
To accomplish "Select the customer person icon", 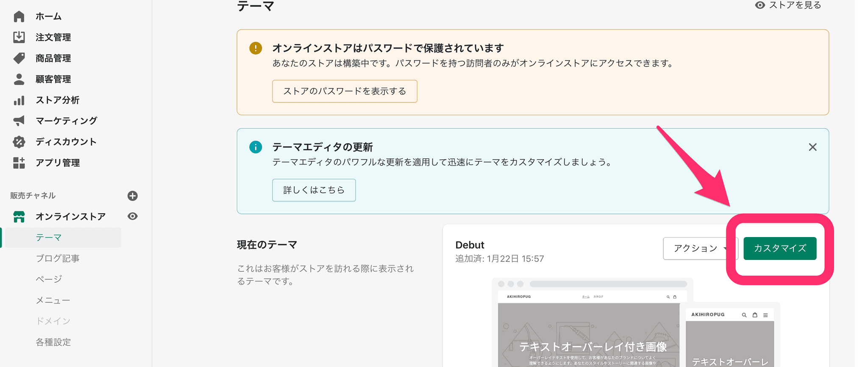I will point(19,79).
